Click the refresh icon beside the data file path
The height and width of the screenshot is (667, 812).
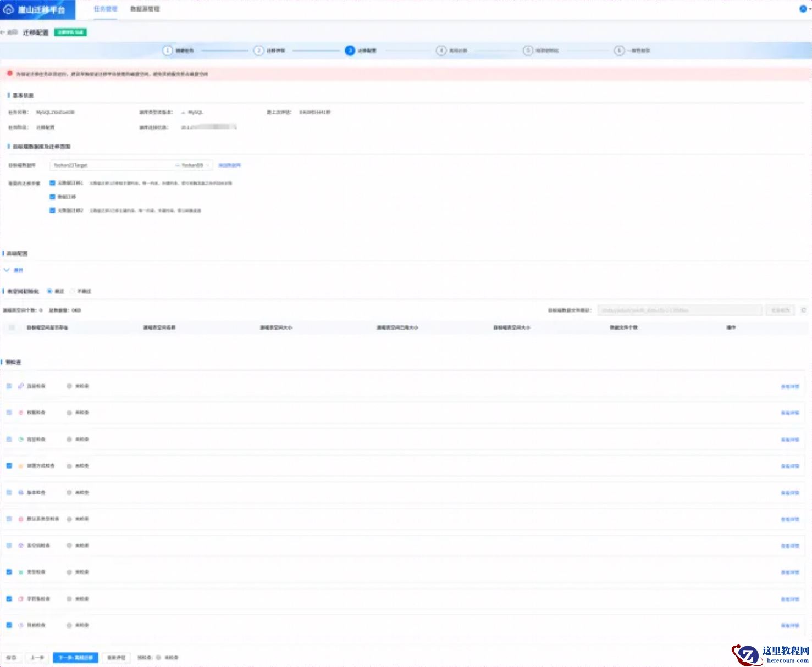pyautogui.click(x=803, y=310)
